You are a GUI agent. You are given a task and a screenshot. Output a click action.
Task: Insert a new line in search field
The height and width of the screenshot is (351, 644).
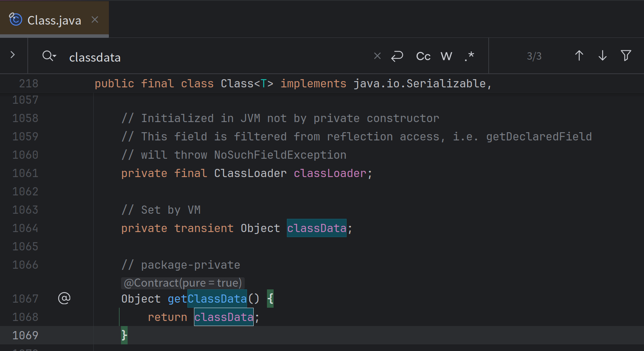coord(397,56)
